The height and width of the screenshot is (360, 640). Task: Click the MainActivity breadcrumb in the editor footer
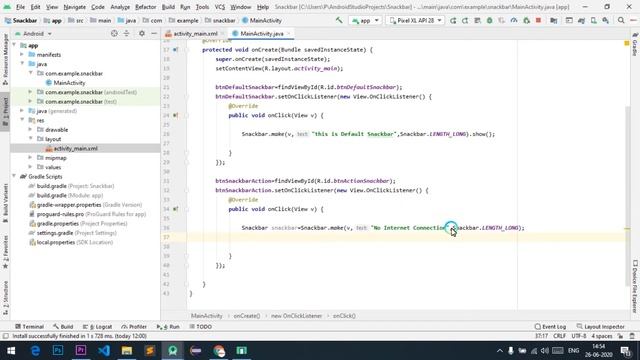pyautogui.click(x=207, y=316)
